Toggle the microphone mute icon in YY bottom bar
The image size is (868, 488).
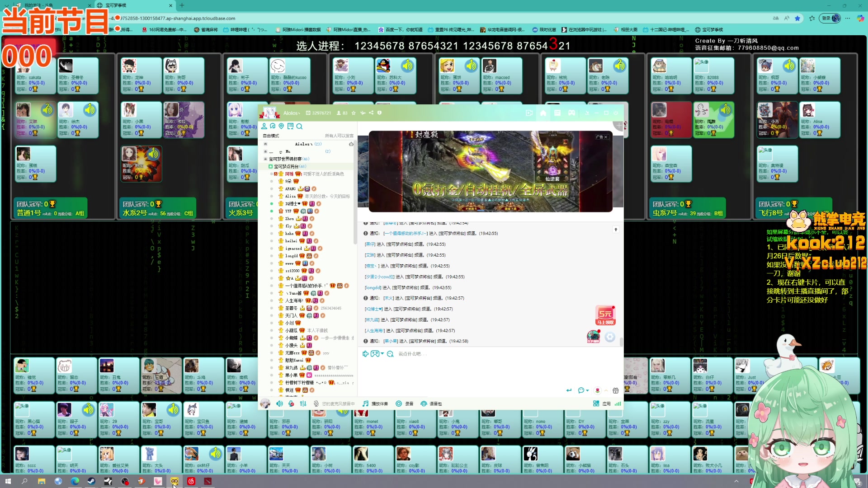291,404
